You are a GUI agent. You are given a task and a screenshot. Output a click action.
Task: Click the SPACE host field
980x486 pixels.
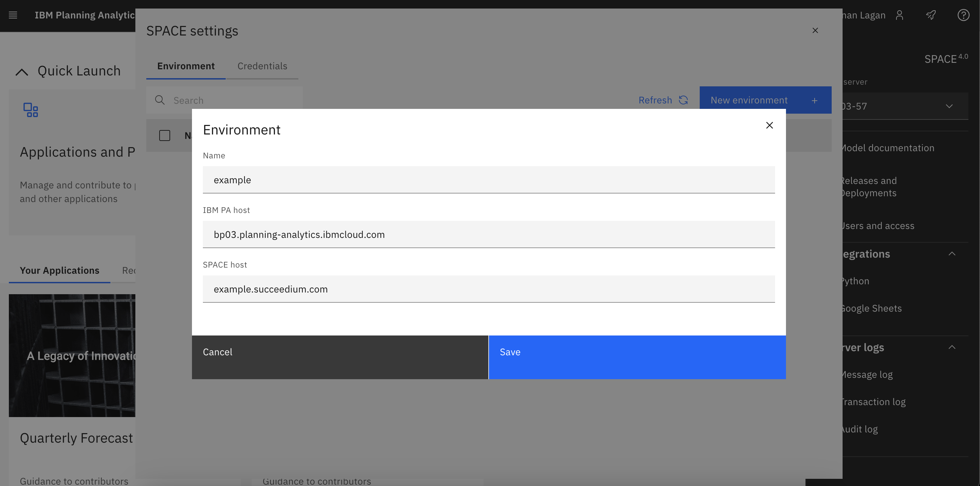[489, 289]
